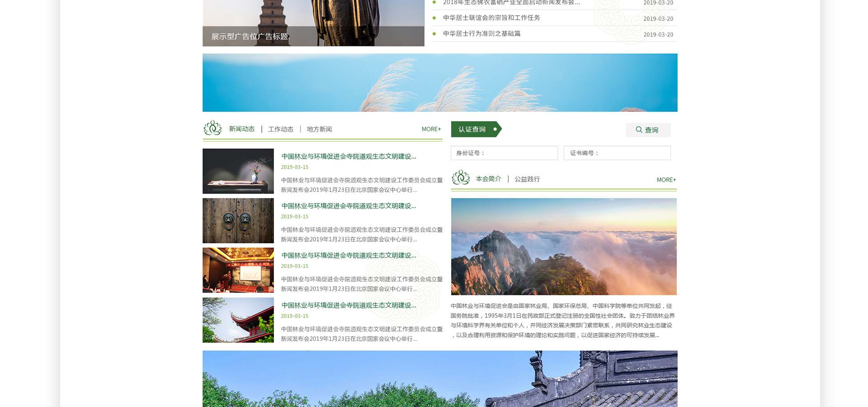Open 中华居士联谊会的宗旨和工作任务 article
Image resolution: width=868 pixels, height=407 pixels.
[x=491, y=18]
